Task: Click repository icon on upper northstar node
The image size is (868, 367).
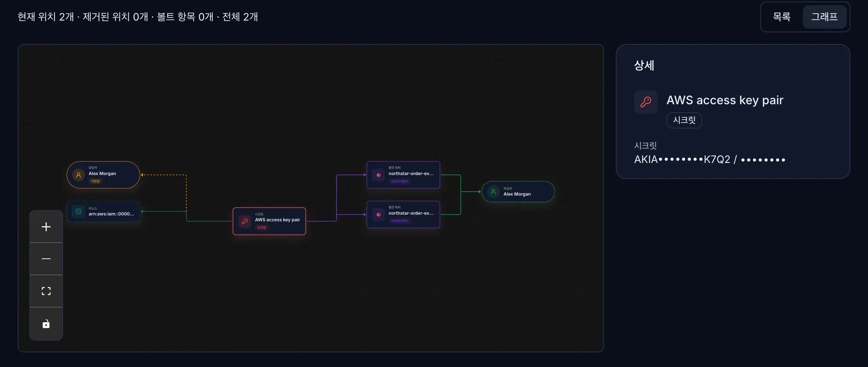Action: click(379, 175)
